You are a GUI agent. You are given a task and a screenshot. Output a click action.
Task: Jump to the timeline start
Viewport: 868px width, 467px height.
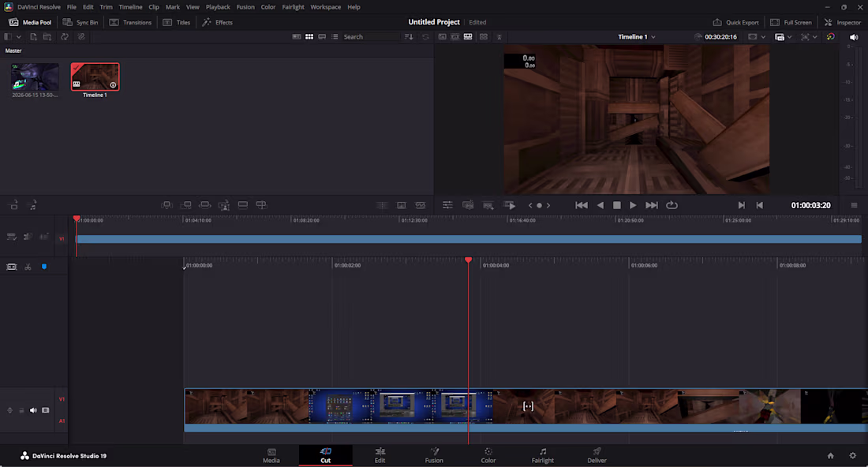click(582, 205)
